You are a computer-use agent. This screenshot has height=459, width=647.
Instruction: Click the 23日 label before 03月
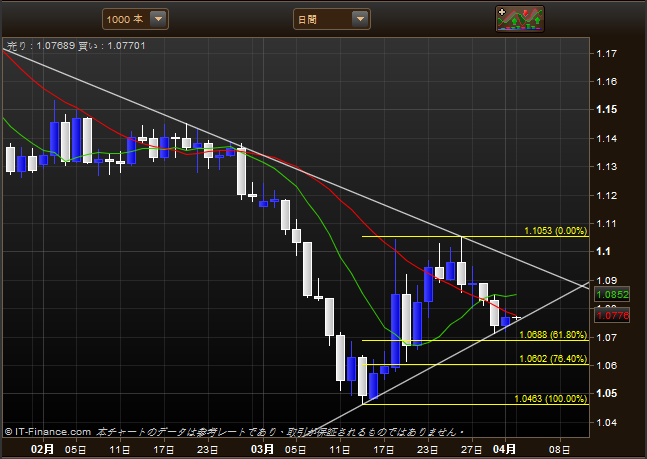click(x=207, y=450)
